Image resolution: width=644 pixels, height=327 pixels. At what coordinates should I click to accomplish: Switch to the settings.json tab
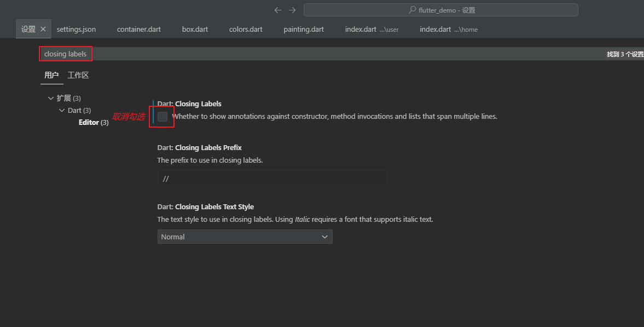pyautogui.click(x=76, y=30)
